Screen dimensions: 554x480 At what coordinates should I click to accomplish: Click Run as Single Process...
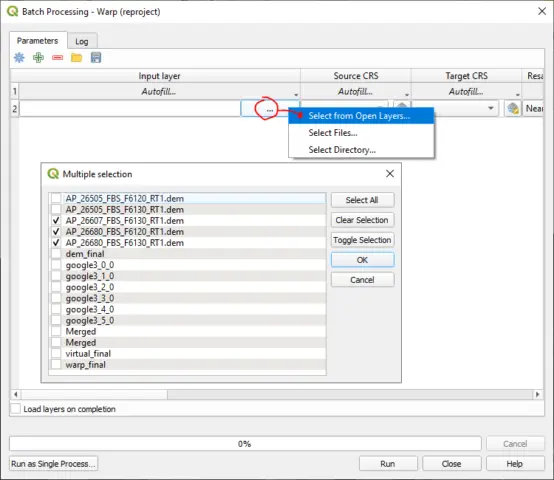click(x=53, y=463)
